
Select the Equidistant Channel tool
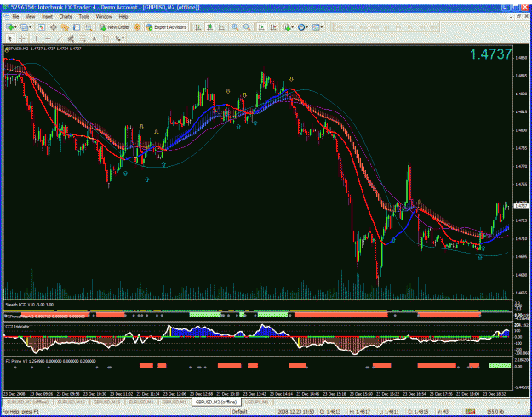click(x=71, y=38)
